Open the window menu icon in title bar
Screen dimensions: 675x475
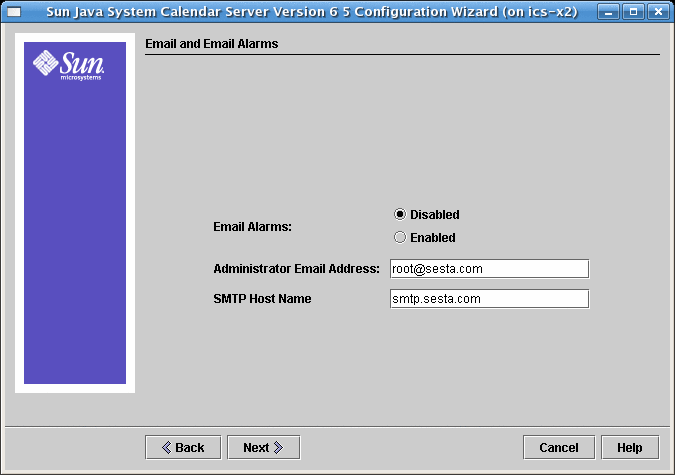click(x=14, y=12)
